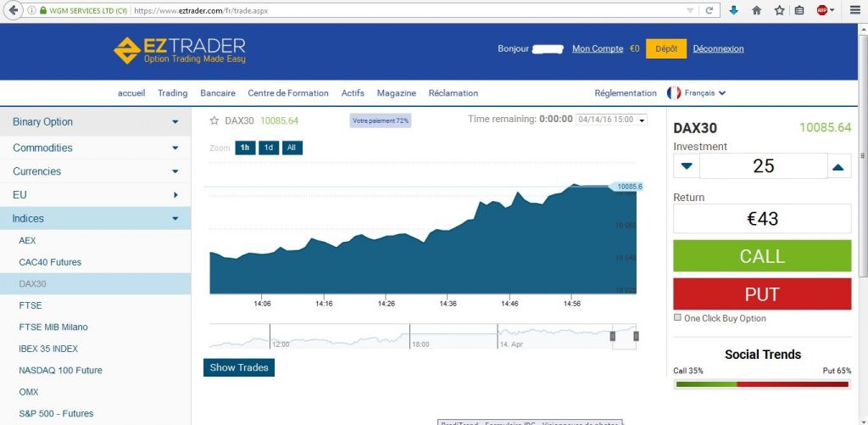Select IBEX 35 INDEX in sidebar
Image resolution: width=868 pixels, height=425 pixels.
[95, 349]
